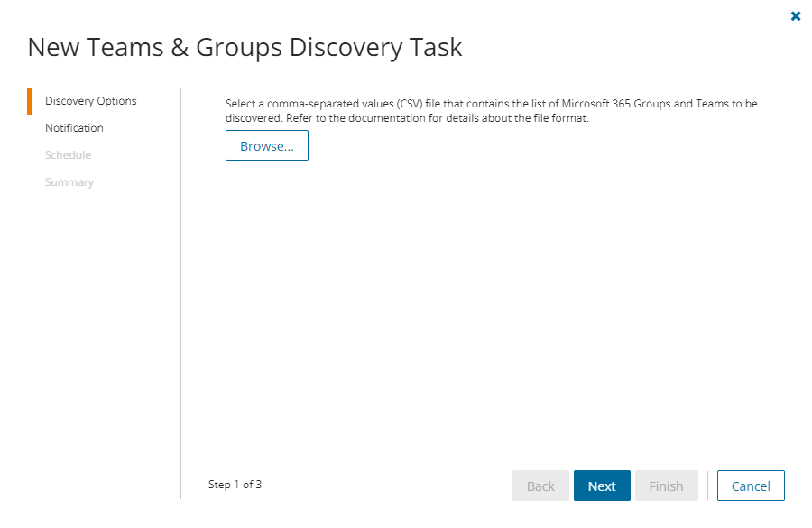Click the greyed-out Back button
812x528 pixels.
(x=540, y=486)
